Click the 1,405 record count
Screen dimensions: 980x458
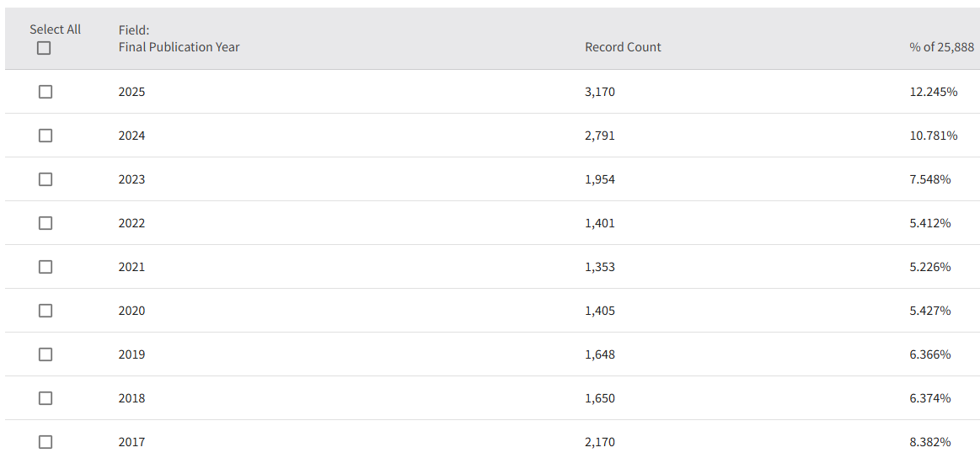point(599,311)
